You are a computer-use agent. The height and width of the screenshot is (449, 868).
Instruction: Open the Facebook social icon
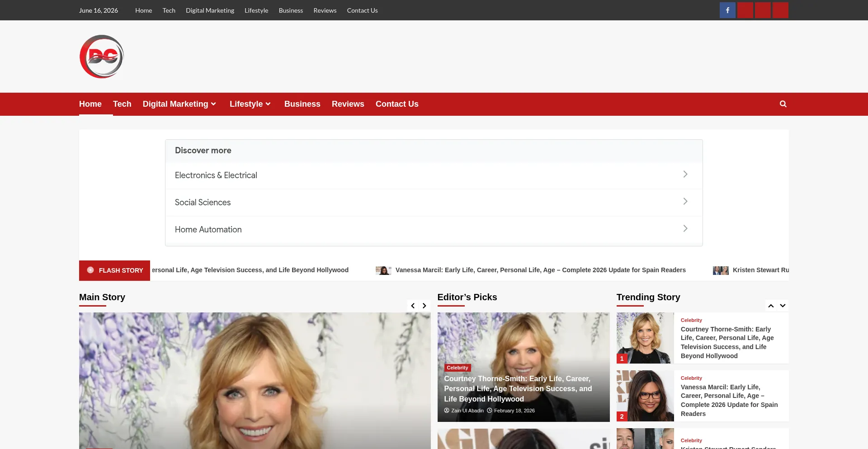727,10
